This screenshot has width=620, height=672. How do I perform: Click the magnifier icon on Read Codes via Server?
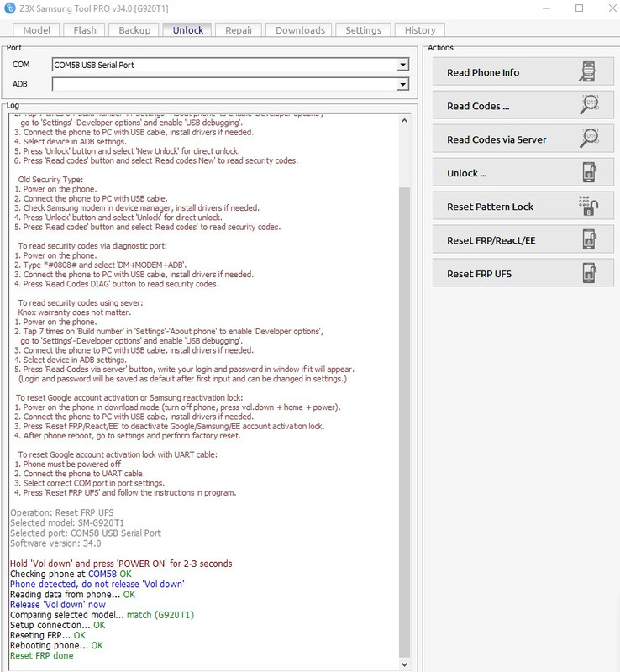point(589,139)
